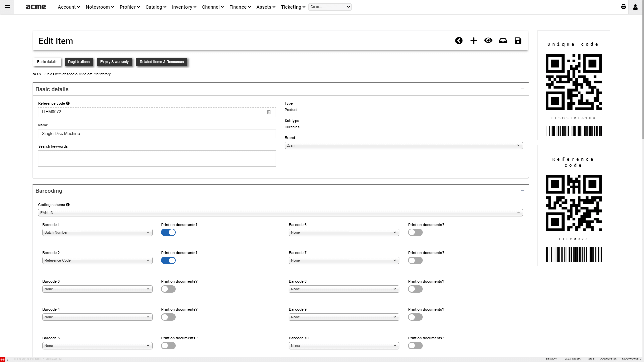Click the red icon at bottom-left status bar
This screenshot has width=644, height=362.
pyautogui.click(x=3, y=359)
